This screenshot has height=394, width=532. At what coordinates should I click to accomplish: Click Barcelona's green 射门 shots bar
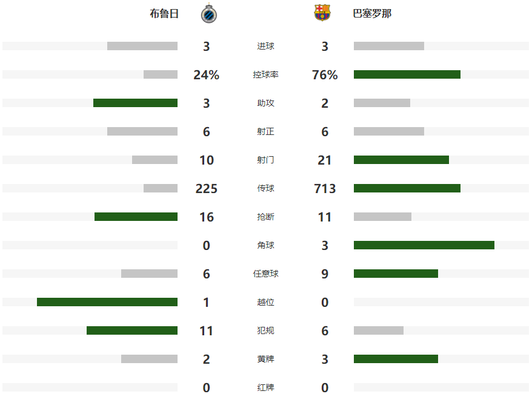(x=401, y=160)
